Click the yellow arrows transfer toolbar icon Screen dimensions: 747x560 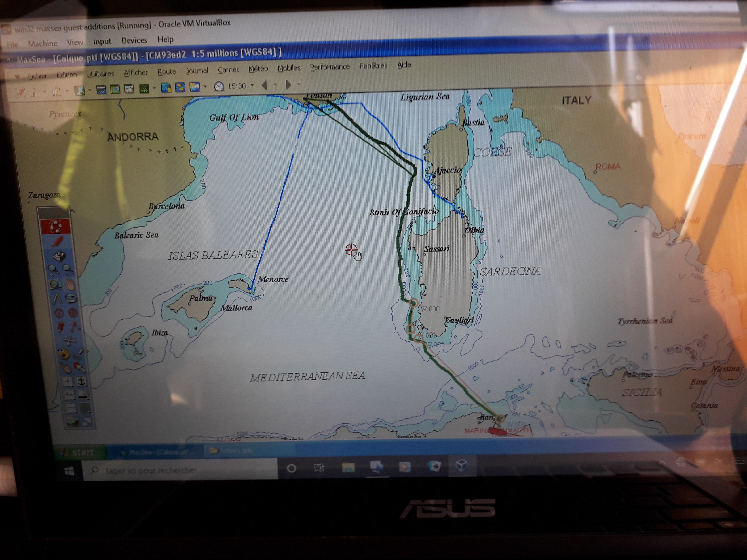pyautogui.click(x=180, y=87)
